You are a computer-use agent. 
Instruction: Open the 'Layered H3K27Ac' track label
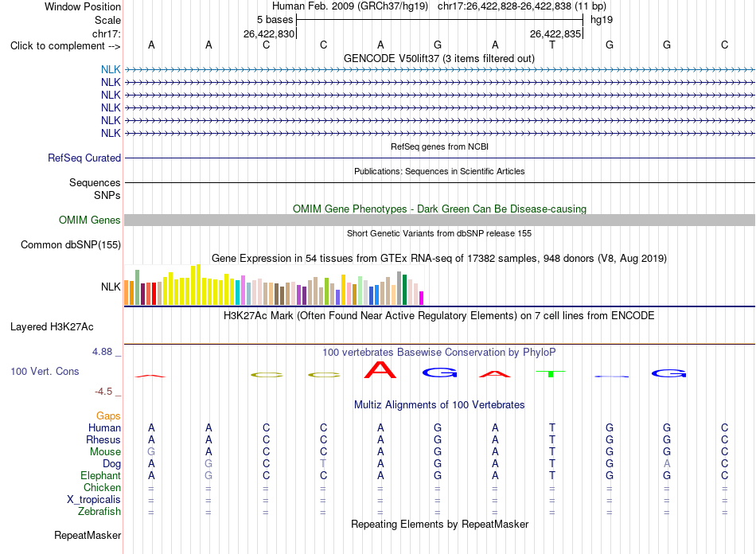(x=52, y=326)
